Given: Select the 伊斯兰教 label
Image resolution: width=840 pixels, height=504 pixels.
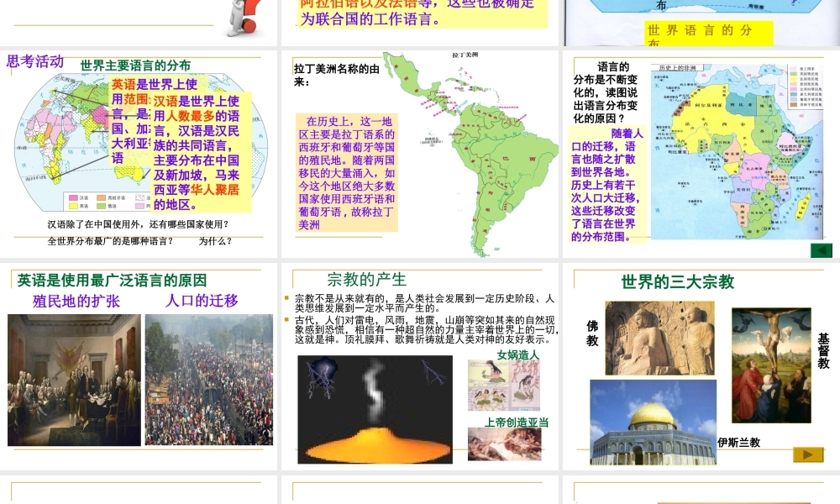Looking at the screenshot, I should click(738, 443).
